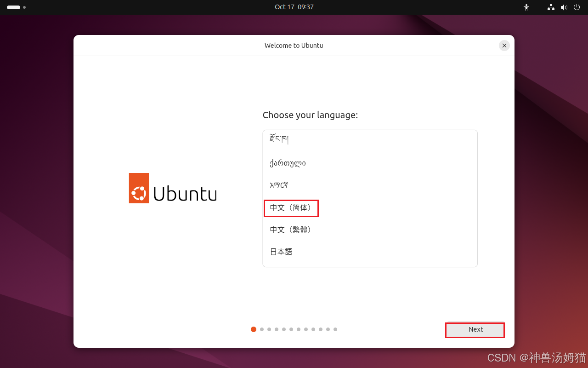Select the አማርኛ language entry
This screenshot has height=368, width=588.
[x=370, y=185]
